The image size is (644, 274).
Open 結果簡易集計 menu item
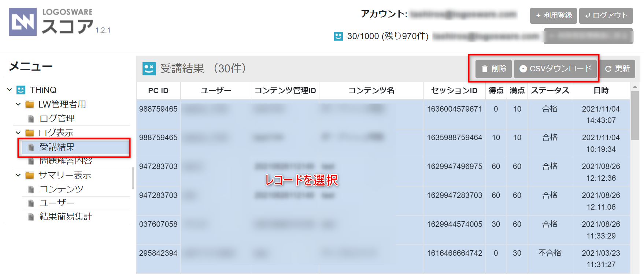tap(66, 217)
